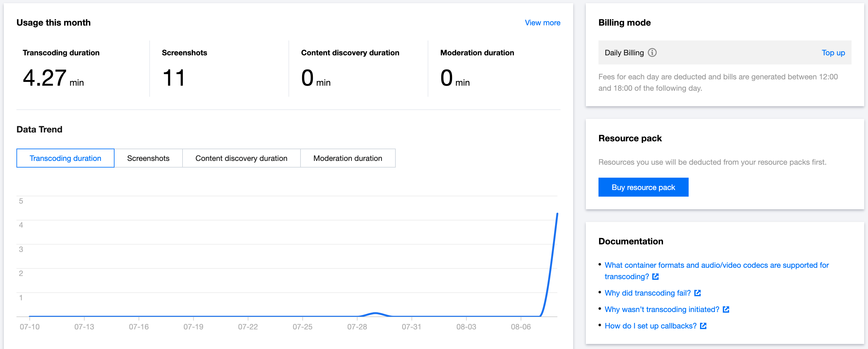Image resolution: width=868 pixels, height=349 pixels.
Task: Click external icon beside 'Why did transcoding fail?'
Action: pos(697,293)
